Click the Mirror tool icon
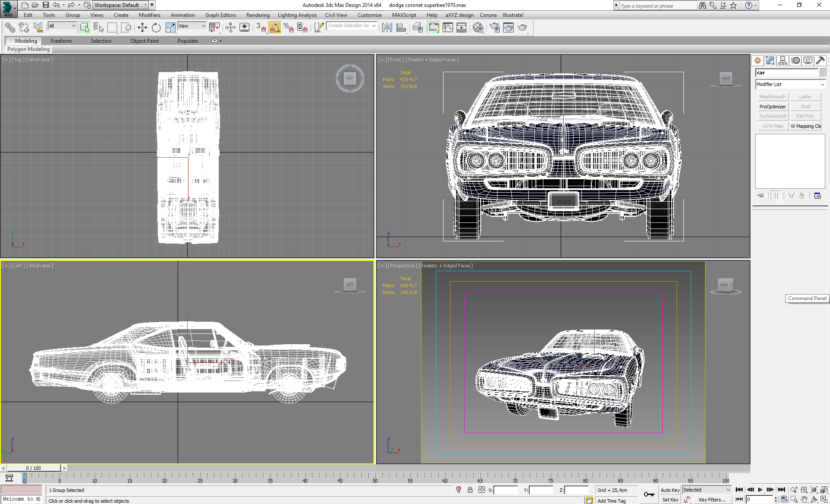The image size is (830, 504). 387,28
